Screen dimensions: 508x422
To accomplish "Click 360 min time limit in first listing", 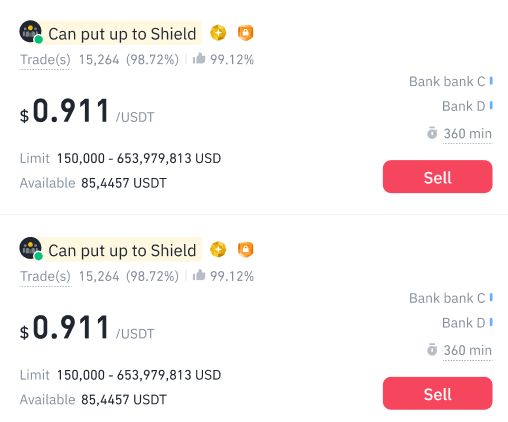I will tap(468, 134).
